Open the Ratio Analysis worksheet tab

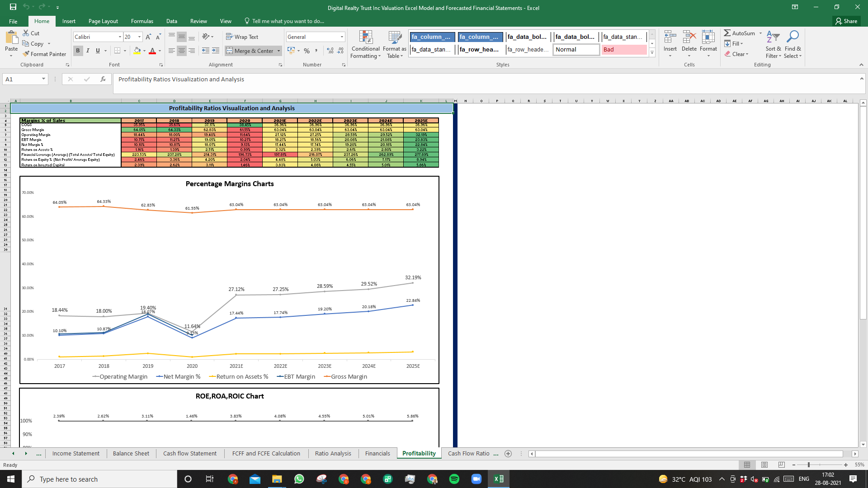coord(333,453)
